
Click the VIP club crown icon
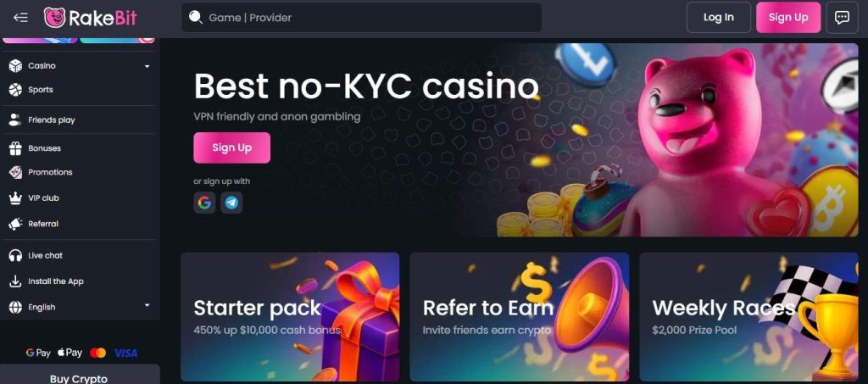(x=15, y=198)
